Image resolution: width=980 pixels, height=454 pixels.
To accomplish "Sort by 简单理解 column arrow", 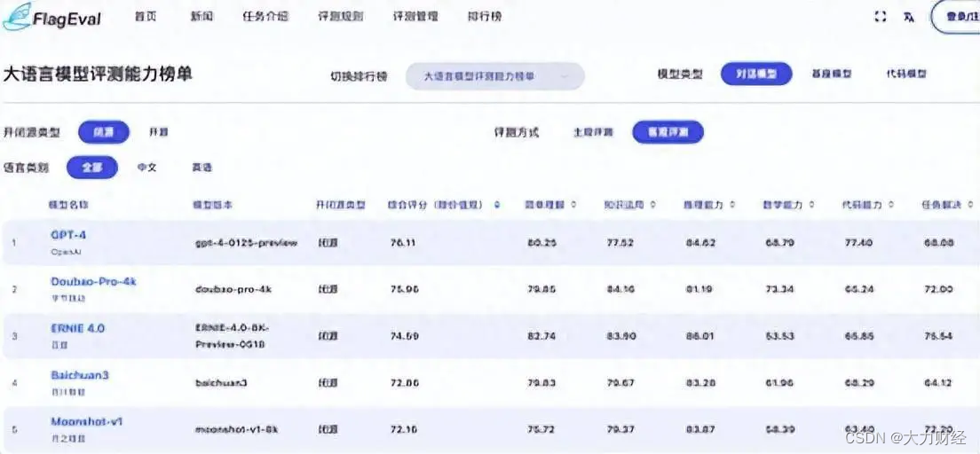I will (573, 205).
